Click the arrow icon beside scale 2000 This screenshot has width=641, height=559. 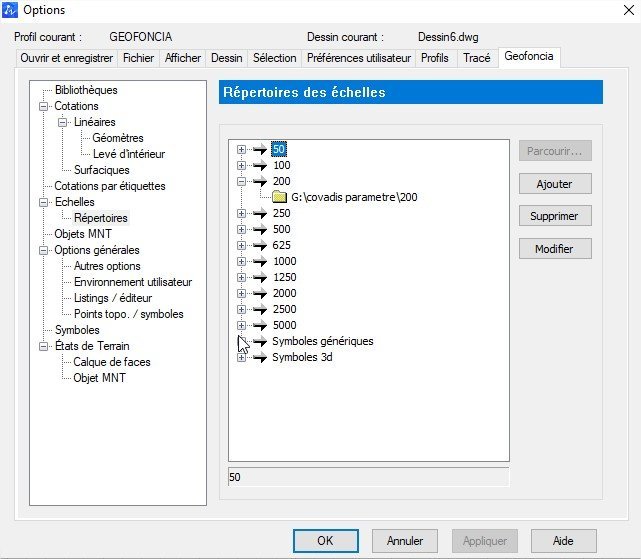pos(260,293)
